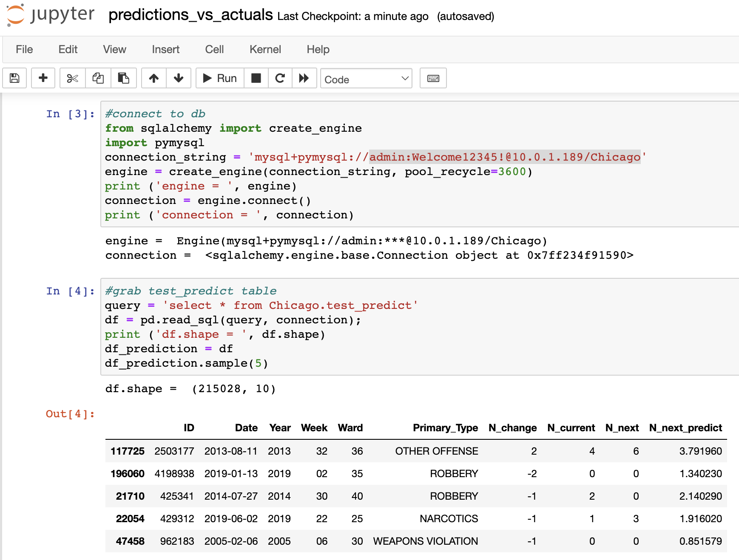
Task: Interrupt the kernel with the stop icon
Action: click(x=256, y=78)
